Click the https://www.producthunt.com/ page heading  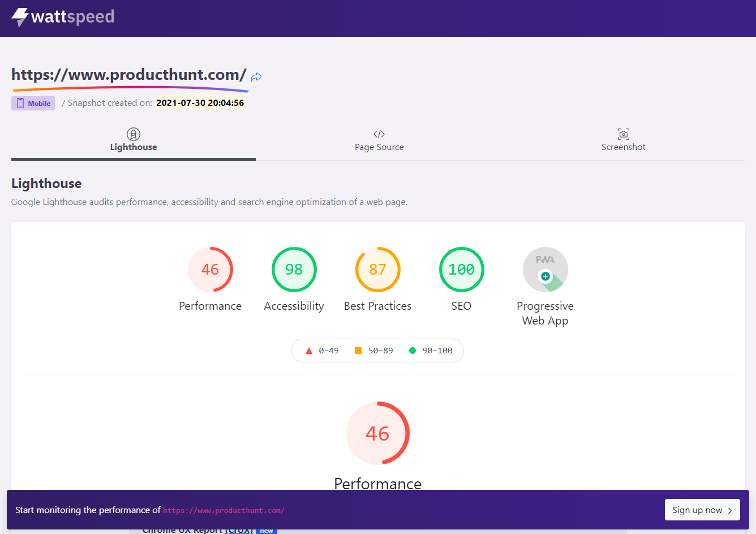coord(129,75)
